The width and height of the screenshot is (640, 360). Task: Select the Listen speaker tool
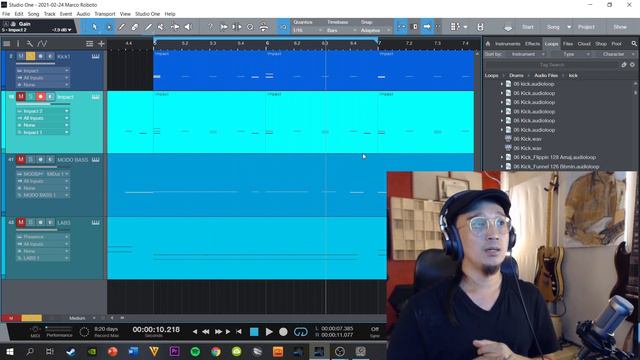click(188, 27)
